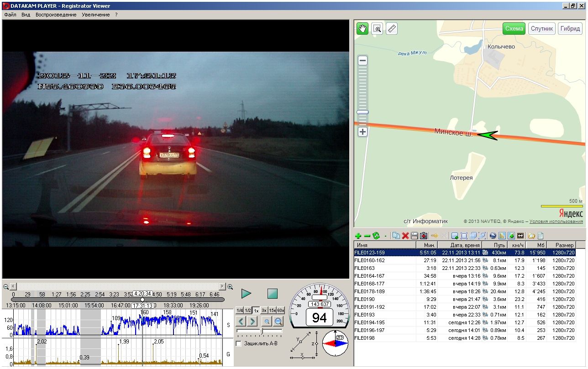588x369 pixels.
Task: Activate the map ruler measurement tool
Action: point(391,29)
